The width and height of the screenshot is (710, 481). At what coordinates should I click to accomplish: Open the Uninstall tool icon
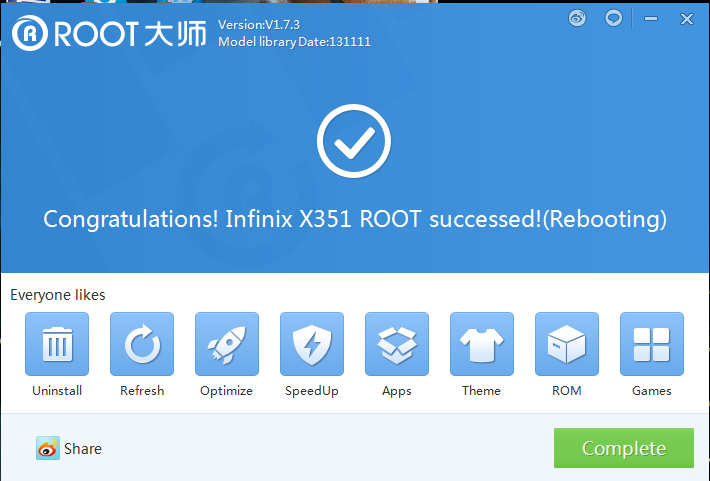tap(57, 344)
